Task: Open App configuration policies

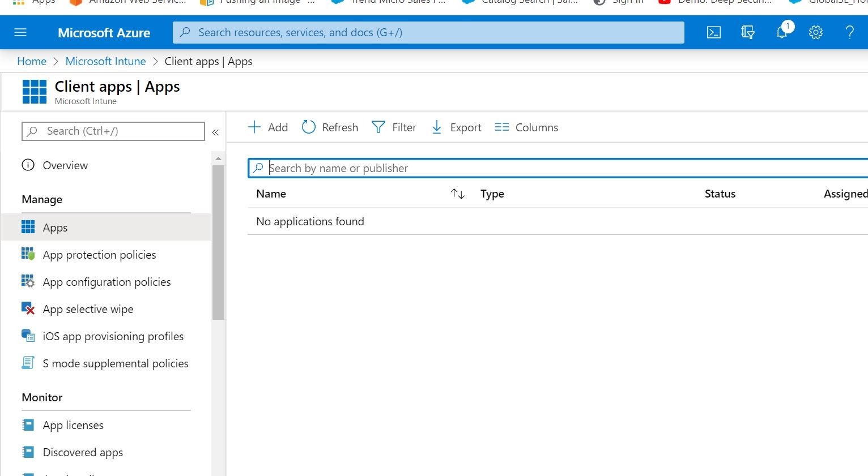Action: tap(106, 282)
